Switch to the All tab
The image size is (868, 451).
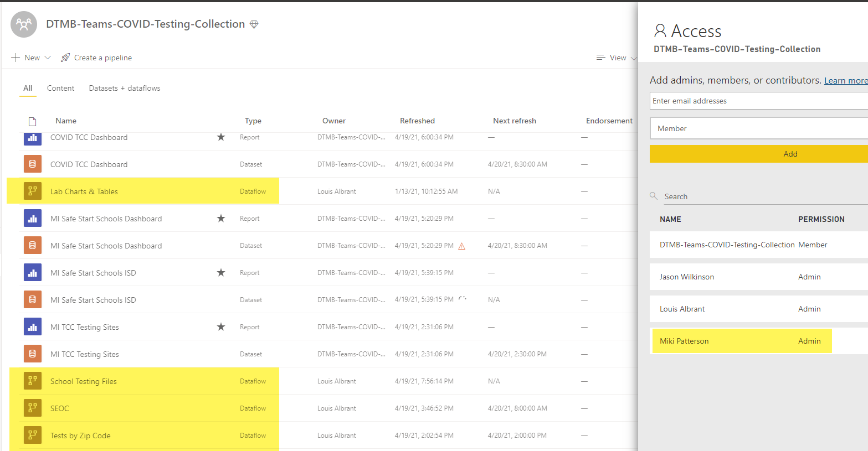click(x=28, y=88)
